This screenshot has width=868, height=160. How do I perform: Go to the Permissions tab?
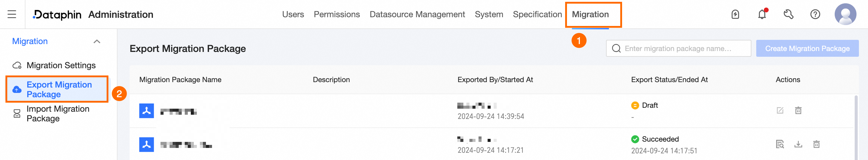tap(336, 14)
